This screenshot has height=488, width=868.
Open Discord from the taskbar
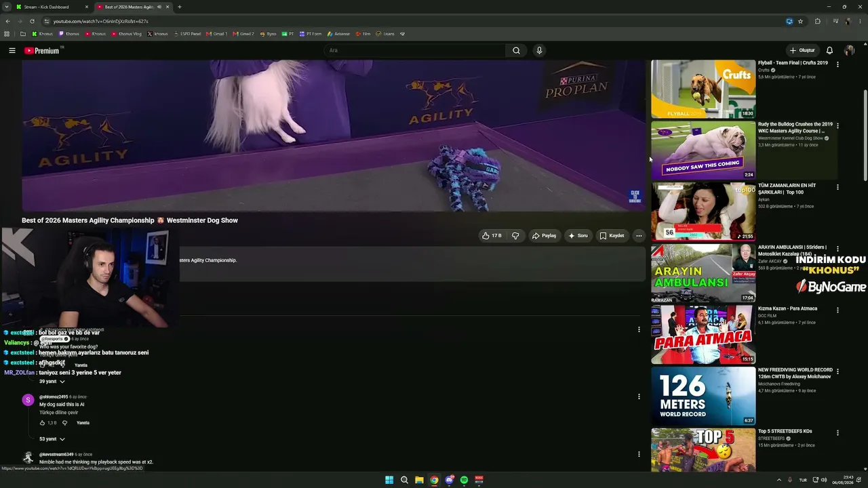(449, 480)
